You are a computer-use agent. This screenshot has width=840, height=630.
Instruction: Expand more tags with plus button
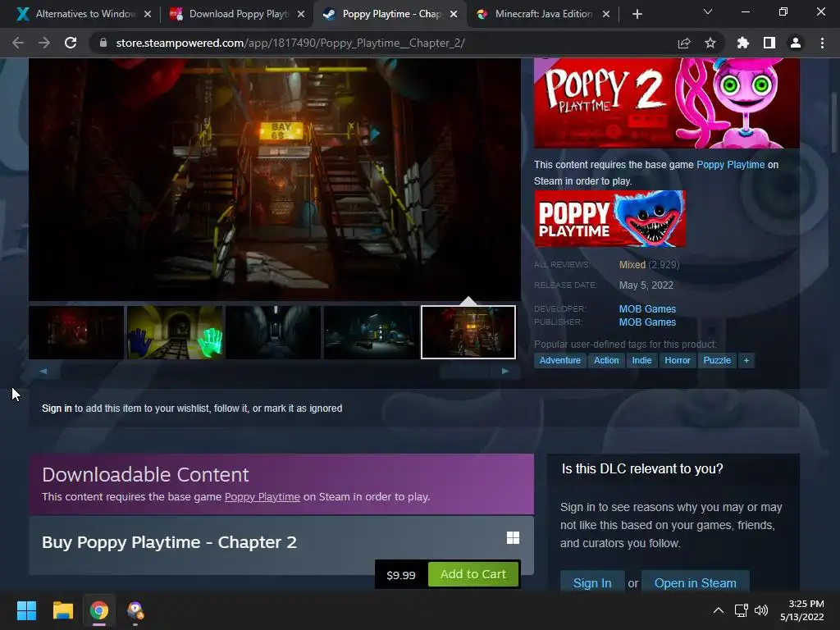746,361
